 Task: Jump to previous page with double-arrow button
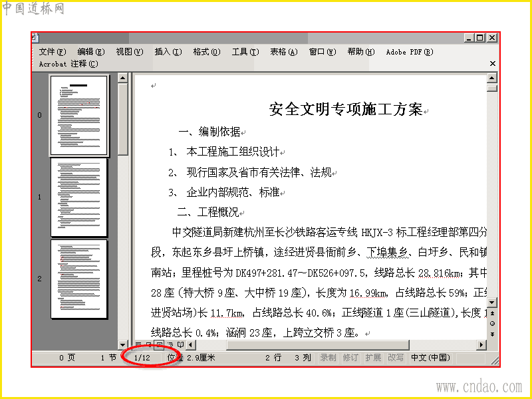(492, 313)
